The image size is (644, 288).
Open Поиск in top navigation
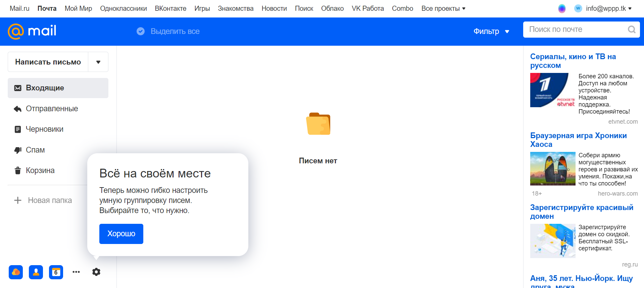[x=304, y=8]
